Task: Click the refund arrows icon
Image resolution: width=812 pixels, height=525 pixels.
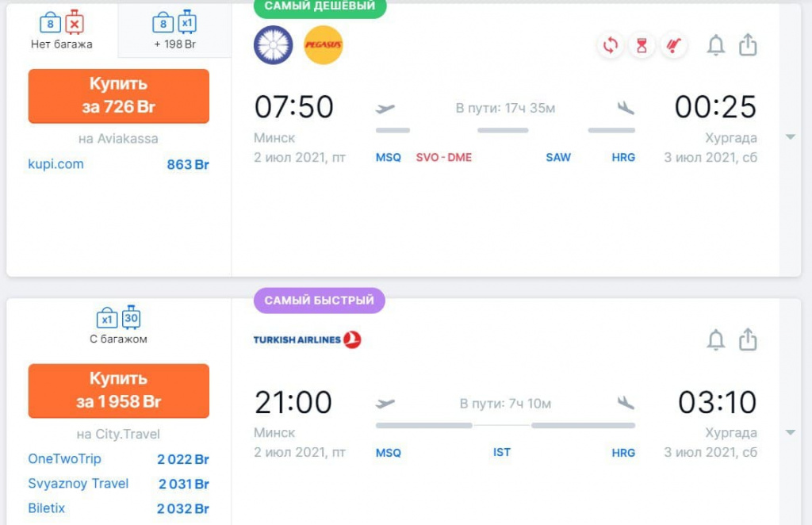Action: tap(610, 45)
